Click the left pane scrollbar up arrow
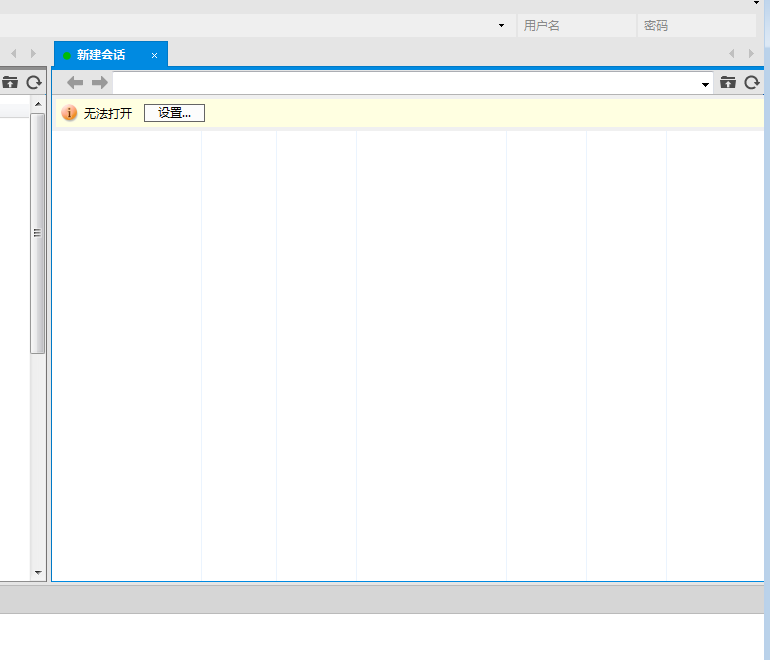This screenshot has height=660, width=770. click(38, 104)
